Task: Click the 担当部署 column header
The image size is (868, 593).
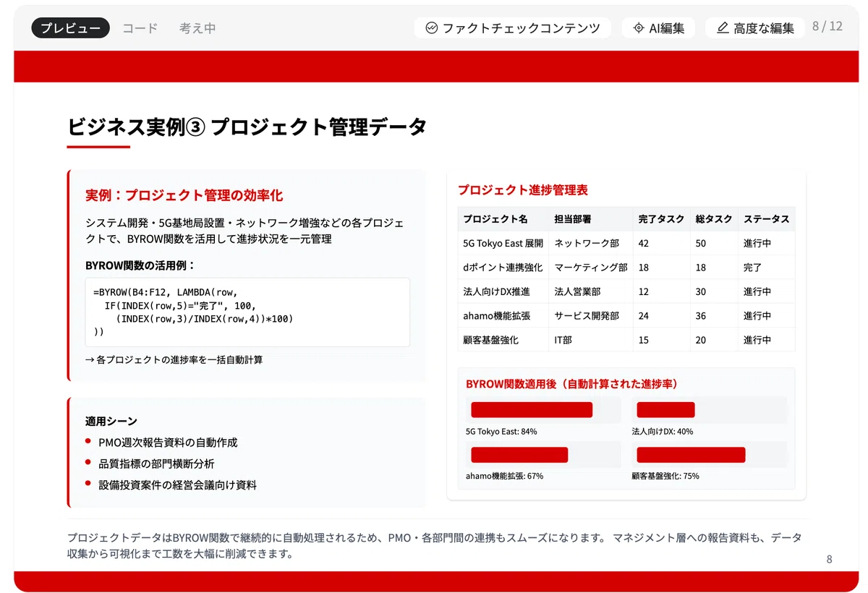Action: 590,219
